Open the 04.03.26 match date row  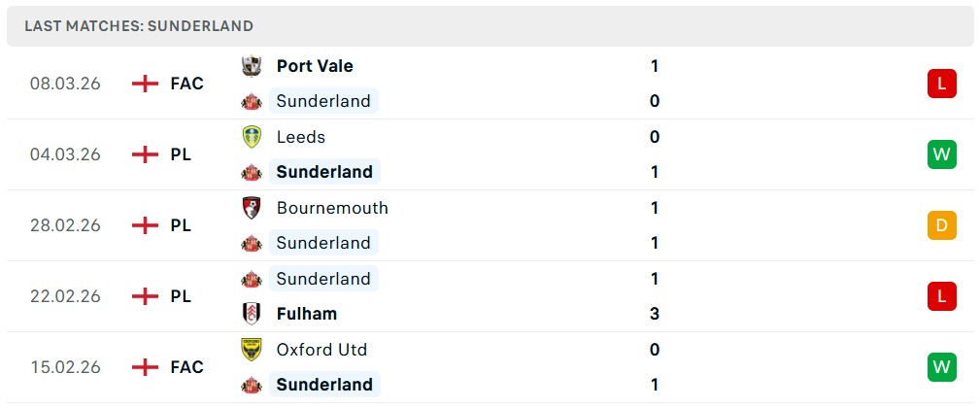[x=65, y=154]
